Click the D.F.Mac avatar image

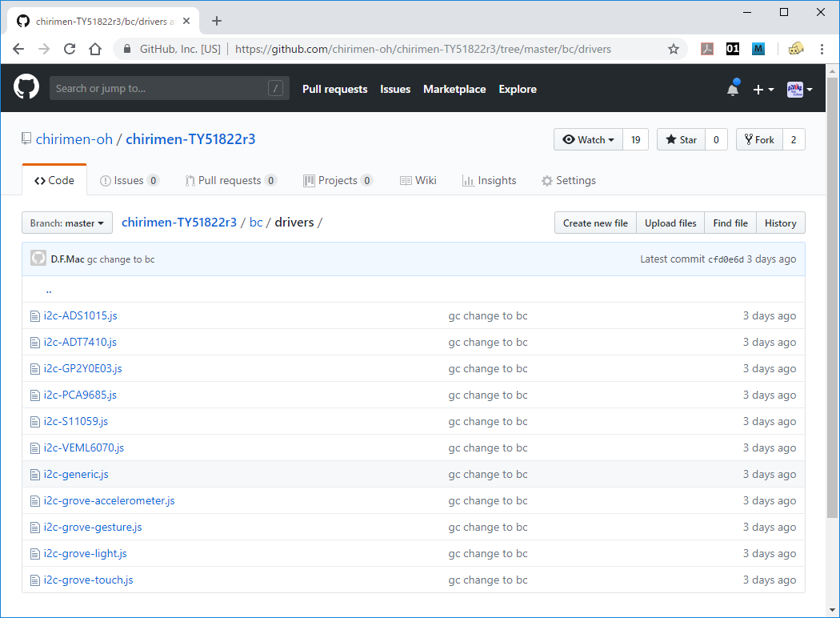[38, 259]
